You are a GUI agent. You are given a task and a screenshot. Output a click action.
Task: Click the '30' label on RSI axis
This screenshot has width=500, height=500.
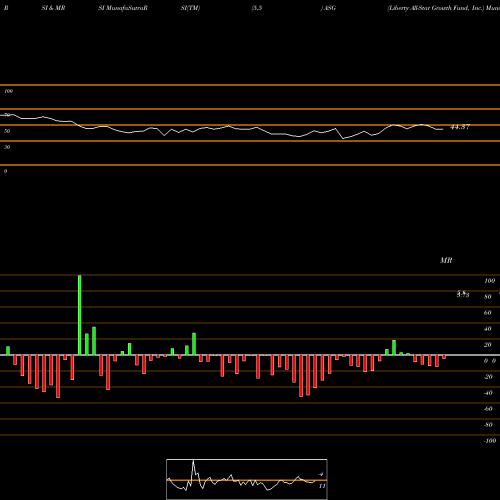(7, 147)
